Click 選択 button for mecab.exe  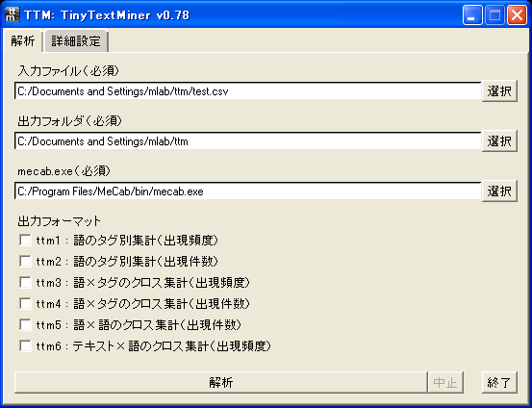coord(499,191)
